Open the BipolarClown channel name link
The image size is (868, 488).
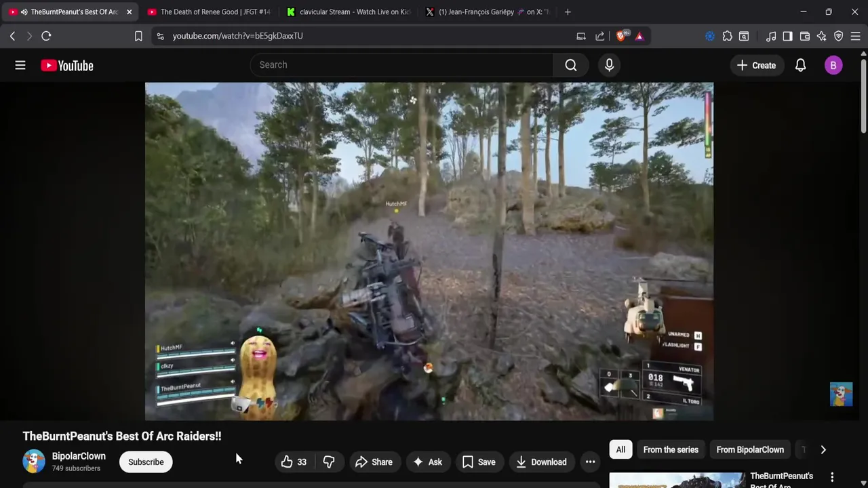pos(79,456)
